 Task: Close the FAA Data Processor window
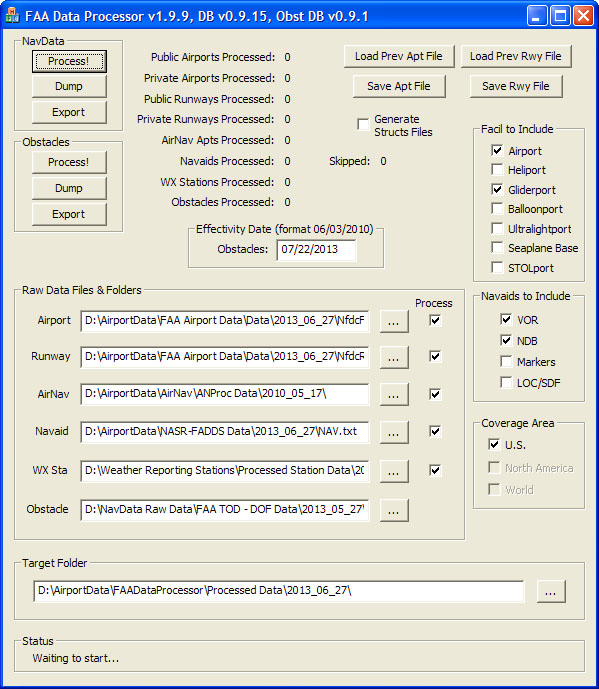[x=583, y=16]
